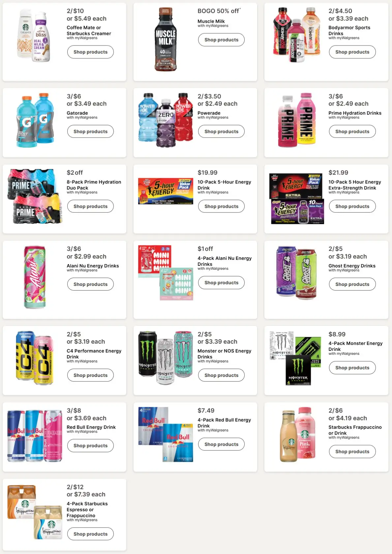Open Shop products for Prime Hydration Drinks
The image size is (392, 554).
point(352,132)
